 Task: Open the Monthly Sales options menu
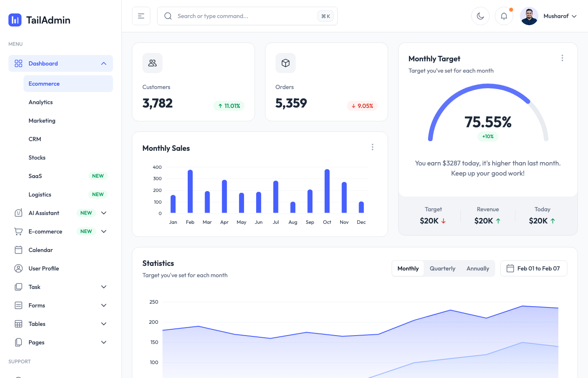372,147
